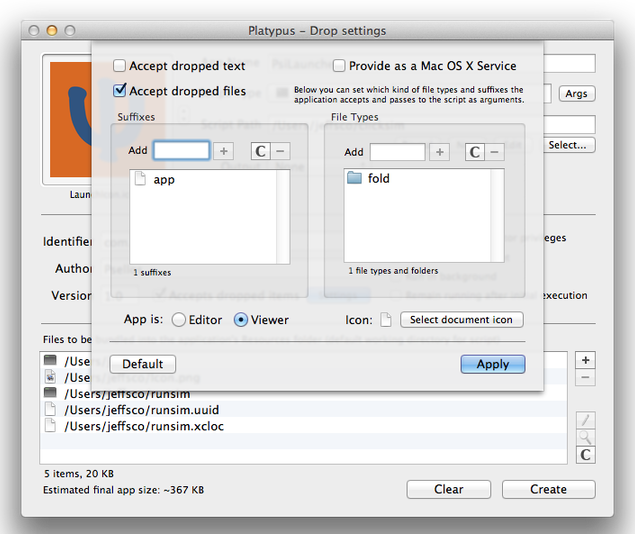Click the Create button
635x534 pixels.
[x=549, y=489]
